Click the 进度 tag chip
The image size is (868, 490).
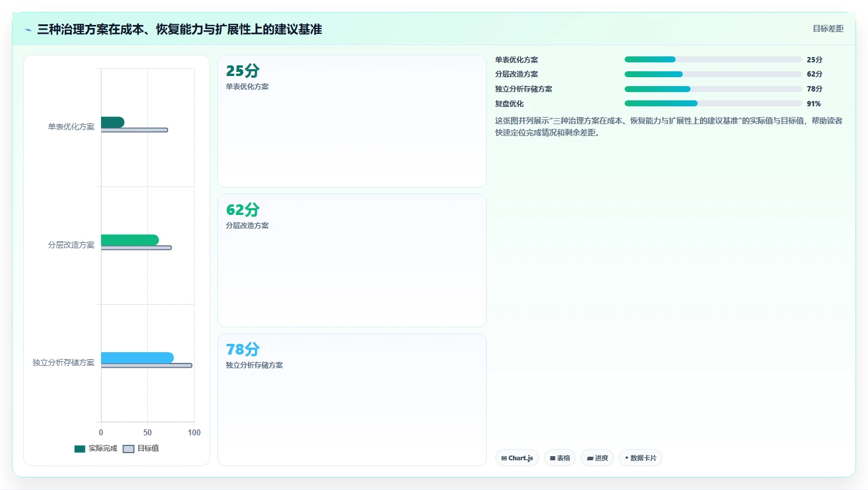pos(597,458)
